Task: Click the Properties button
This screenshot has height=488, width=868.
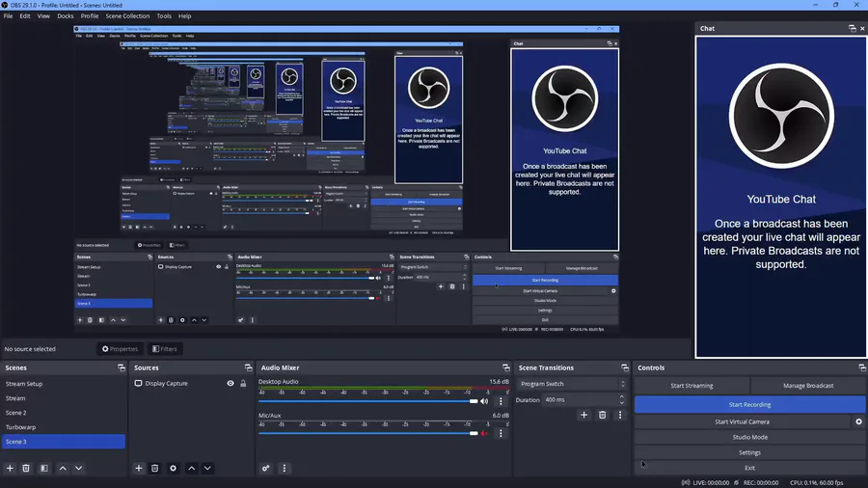Action: coord(120,349)
